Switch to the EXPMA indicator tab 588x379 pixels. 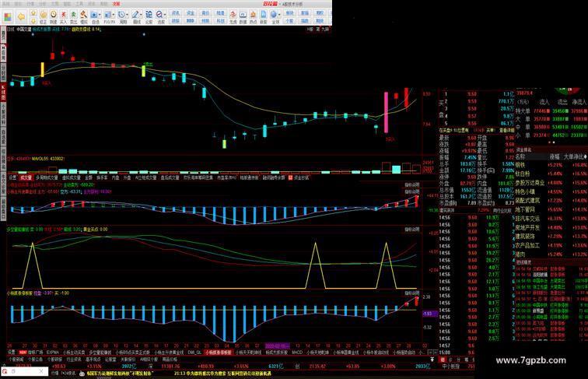coord(53,353)
